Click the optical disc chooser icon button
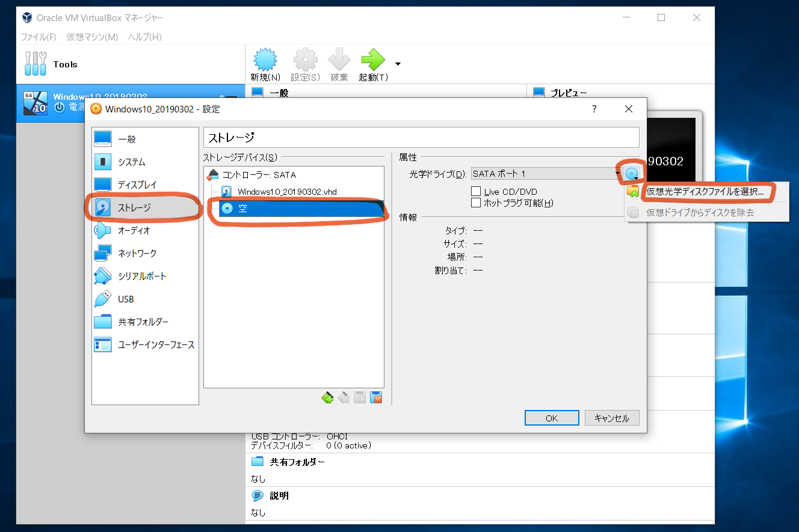Image resolution: width=799 pixels, height=532 pixels. pos(632,174)
